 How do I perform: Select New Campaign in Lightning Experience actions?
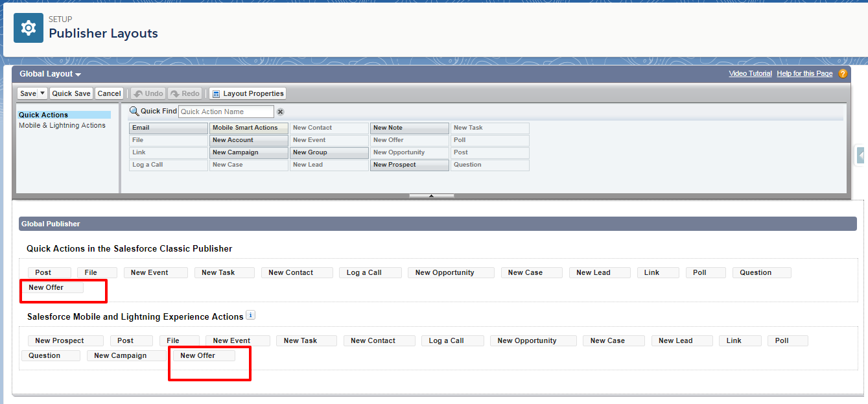[x=126, y=355]
